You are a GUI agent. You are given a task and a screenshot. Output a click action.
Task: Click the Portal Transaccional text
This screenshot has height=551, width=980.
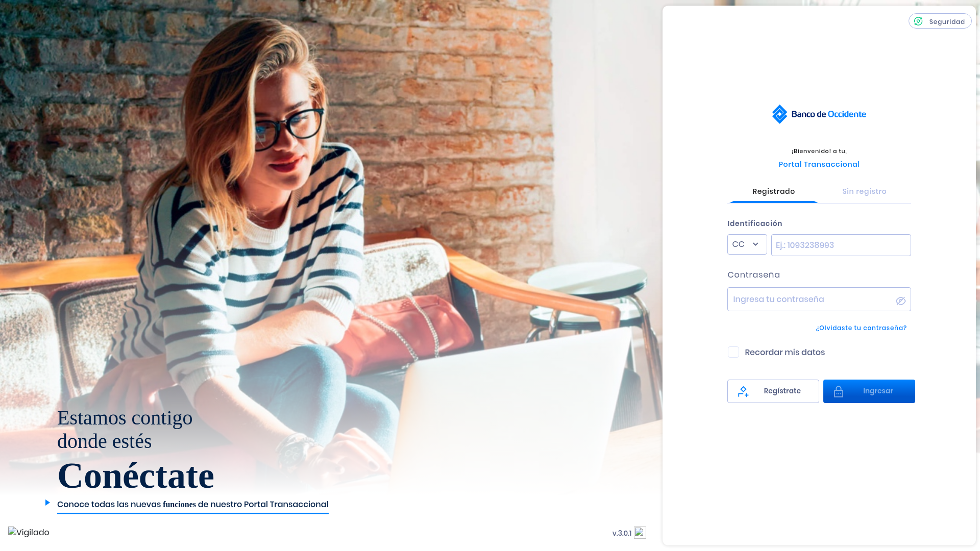[819, 164]
